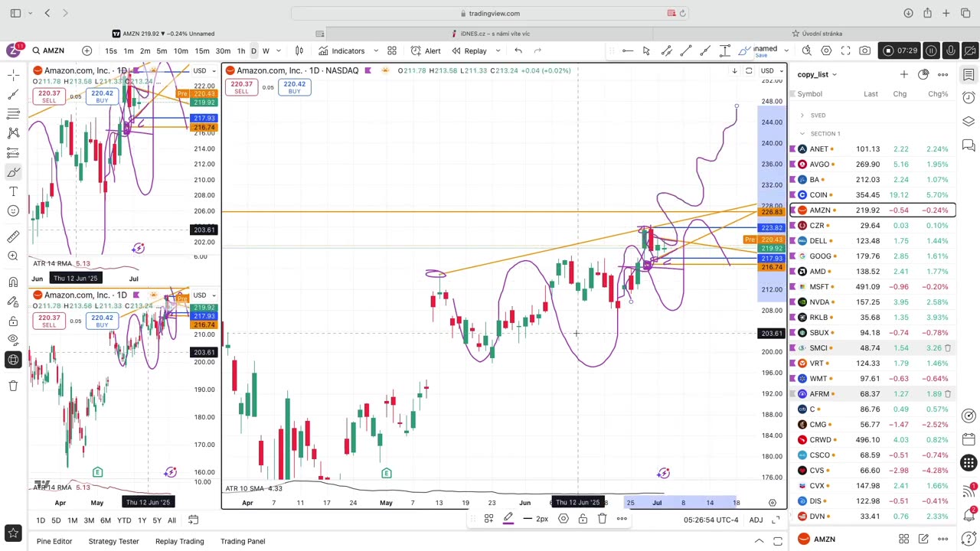Open the brush drawing tool menu
Viewport: 980px width, 551px height.
(x=13, y=171)
